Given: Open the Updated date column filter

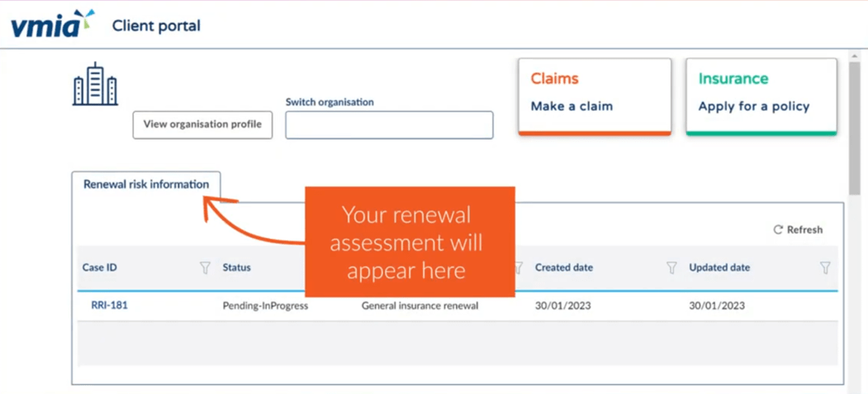Looking at the screenshot, I should pos(825,268).
